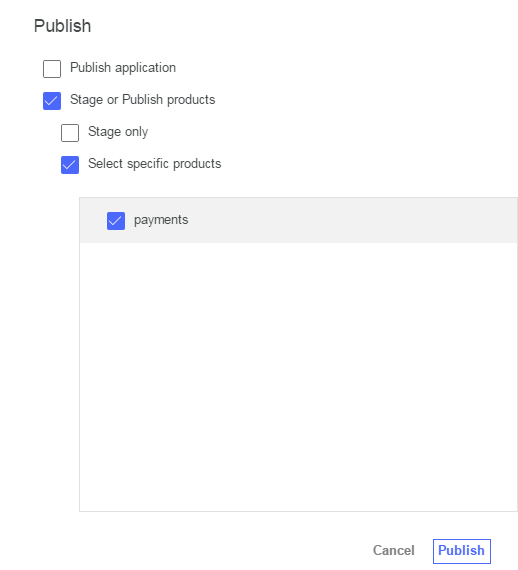This screenshot has width=518, height=570.
Task: Click the 'payments' product name
Action: click(161, 220)
